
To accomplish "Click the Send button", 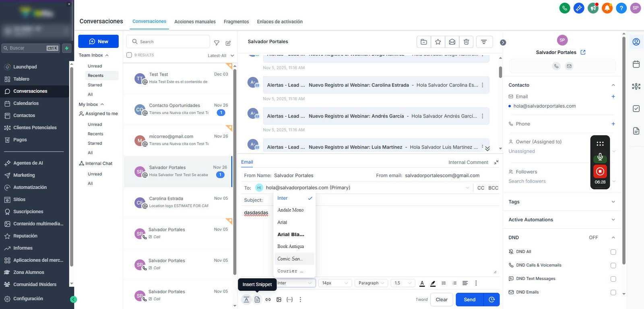I will 470,300.
